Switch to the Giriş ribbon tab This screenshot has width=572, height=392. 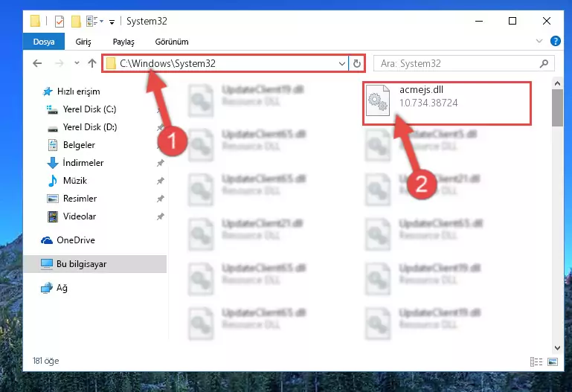point(83,42)
